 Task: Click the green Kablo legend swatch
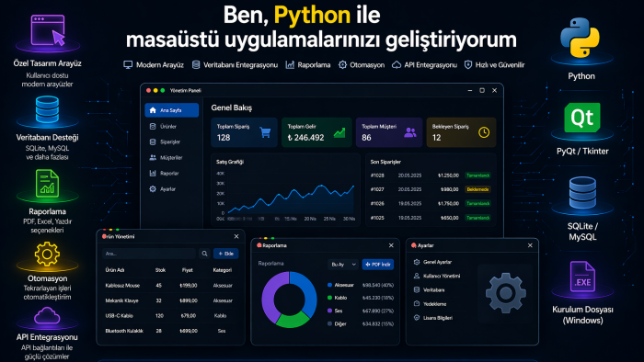[329, 298]
